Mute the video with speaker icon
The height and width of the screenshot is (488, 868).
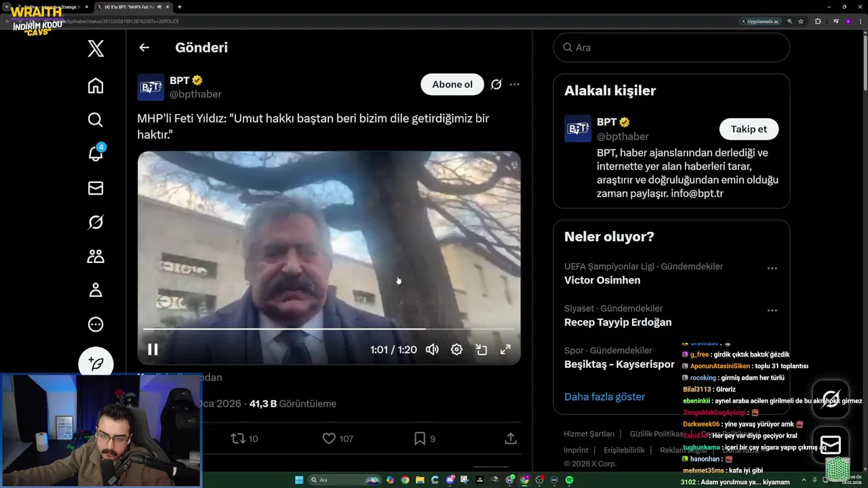[x=432, y=350]
